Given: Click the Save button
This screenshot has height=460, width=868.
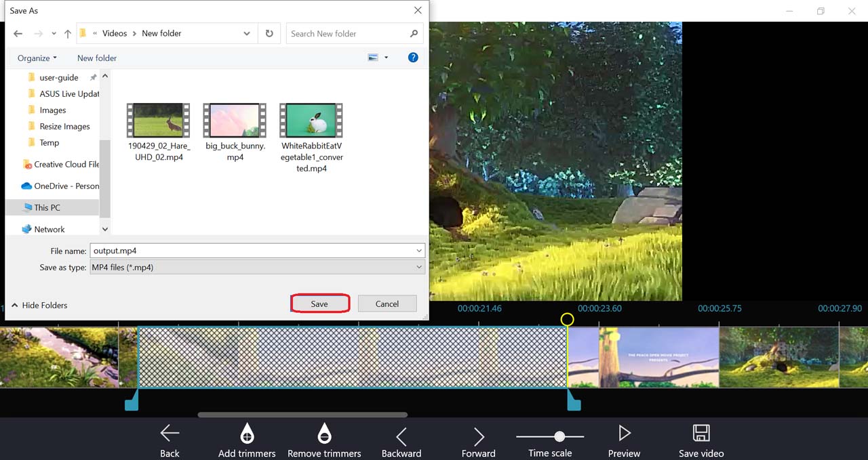Looking at the screenshot, I should click(319, 304).
